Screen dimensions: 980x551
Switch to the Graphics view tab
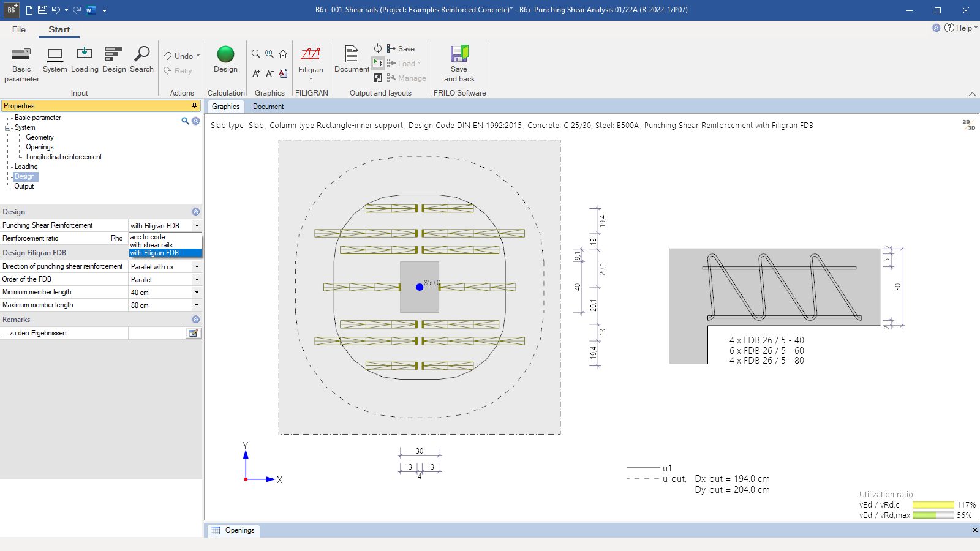pos(225,107)
